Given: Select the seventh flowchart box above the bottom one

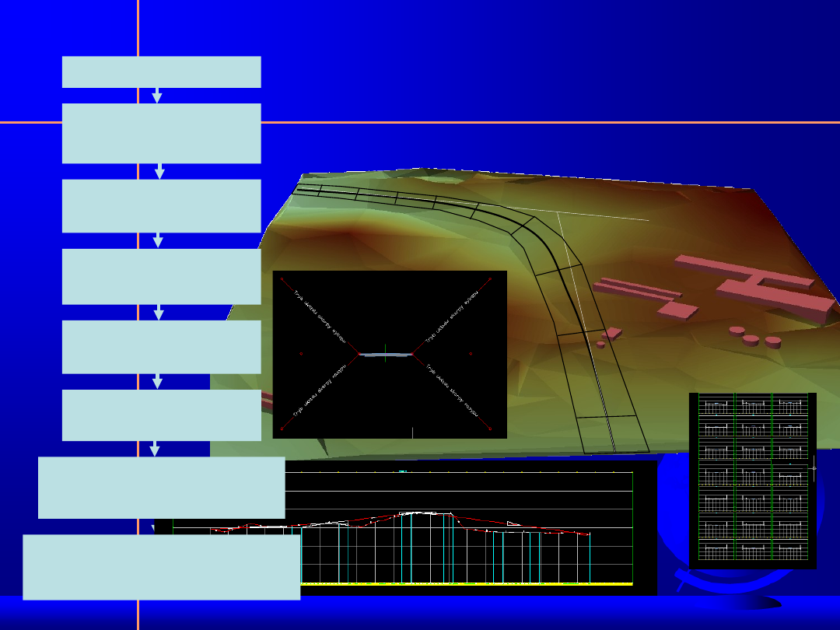Looking at the screenshot, I should tap(161, 488).
